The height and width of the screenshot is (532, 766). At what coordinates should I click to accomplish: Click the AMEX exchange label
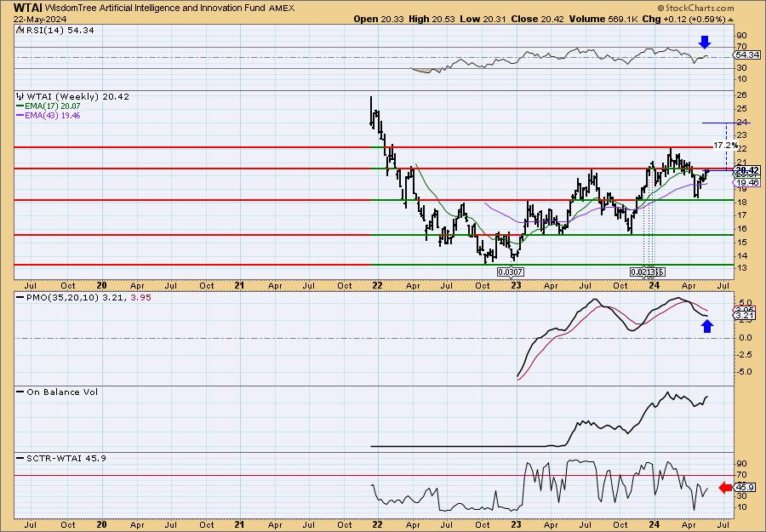pos(282,9)
